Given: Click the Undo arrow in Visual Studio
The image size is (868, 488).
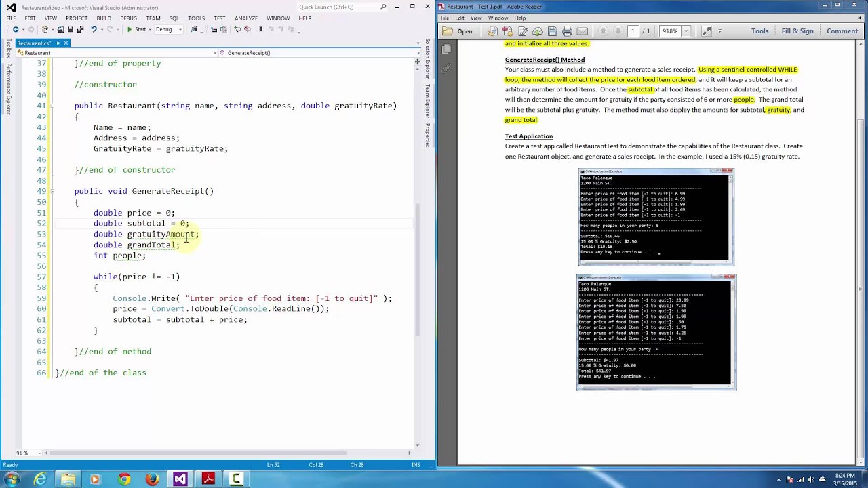Looking at the screenshot, I should (94, 29).
